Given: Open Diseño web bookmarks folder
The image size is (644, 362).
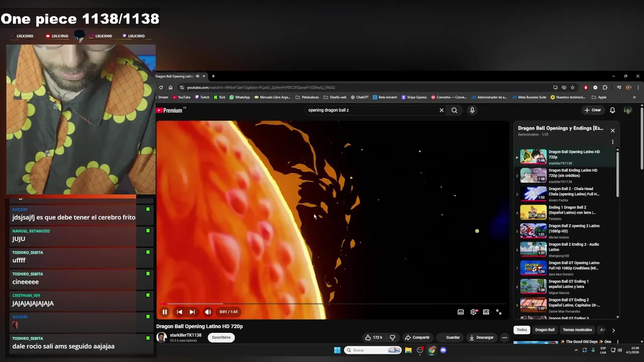Looking at the screenshot, I should click(335, 97).
